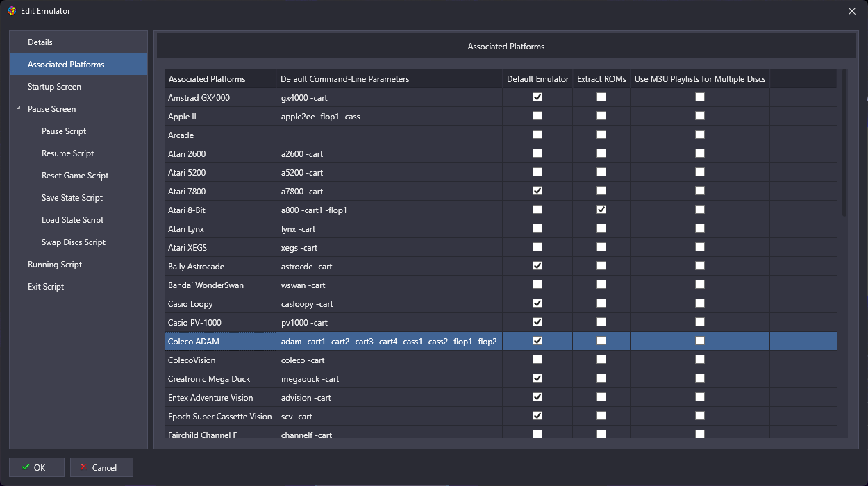Open the Exit Script section
The width and height of the screenshot is (868, 486).
(78, 287)
